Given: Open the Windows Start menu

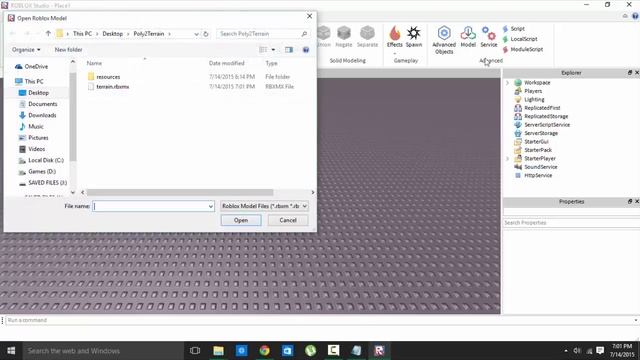Looking at the screenshot, I should click(11, 351).
